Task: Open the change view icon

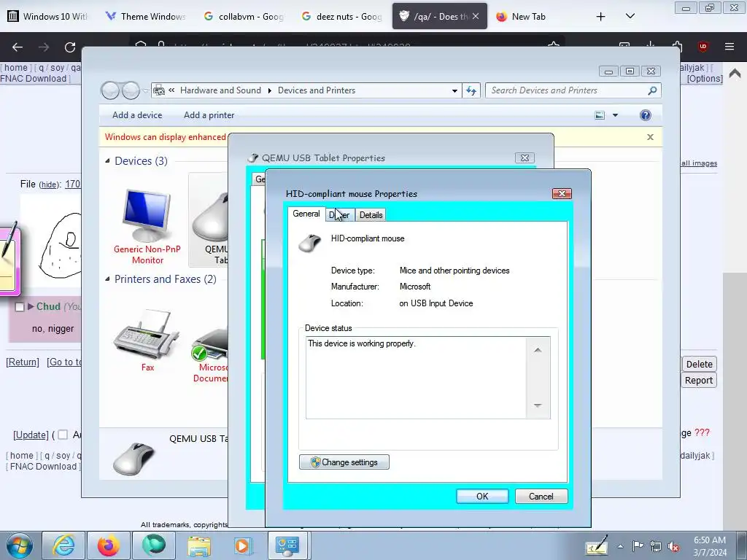Action: tap(600, 115)
